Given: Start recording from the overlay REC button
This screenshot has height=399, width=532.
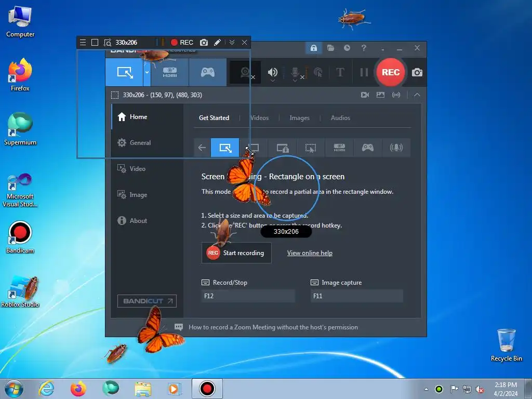Looking at the screenshot, I should click(x=182, y=43).
